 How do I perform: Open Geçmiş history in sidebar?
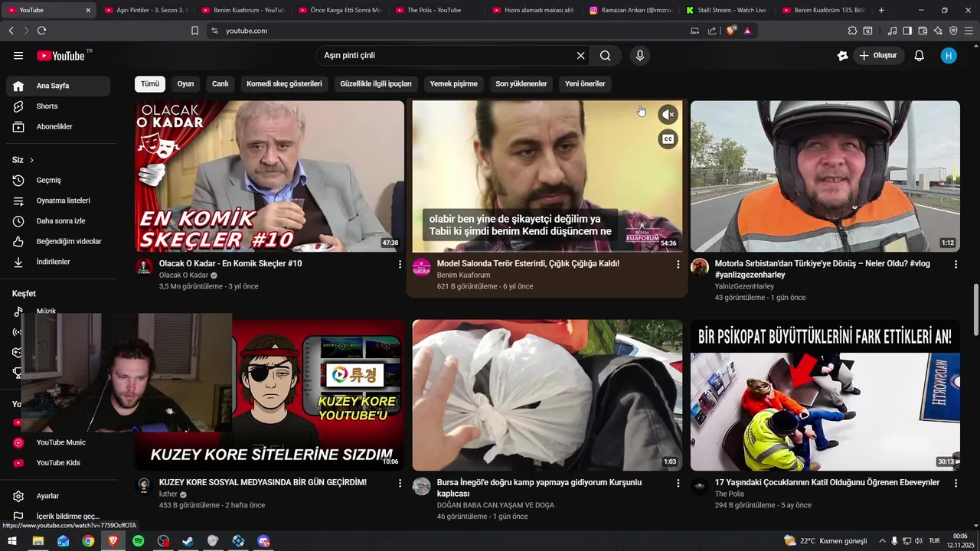(58, 180)
